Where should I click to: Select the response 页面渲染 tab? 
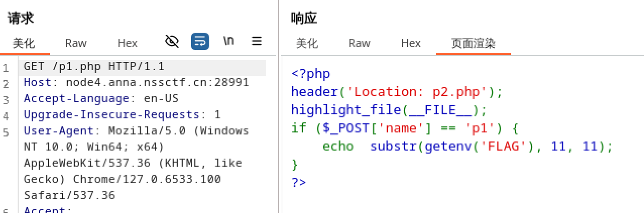(473, 43)
